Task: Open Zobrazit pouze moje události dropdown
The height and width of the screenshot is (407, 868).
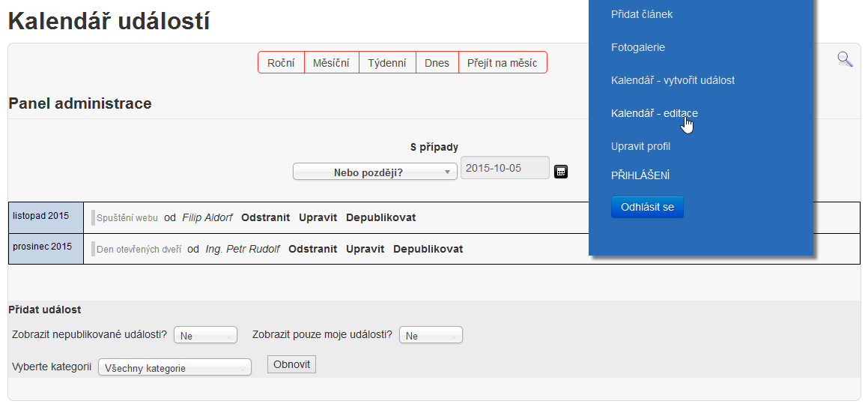Action: pyautogui.click(x=431, y=336)
